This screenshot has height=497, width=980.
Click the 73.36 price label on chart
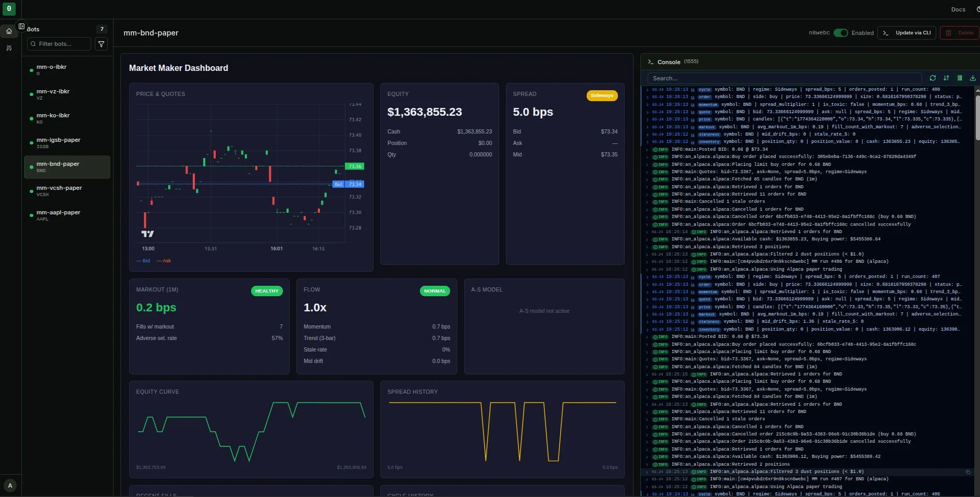355,166
